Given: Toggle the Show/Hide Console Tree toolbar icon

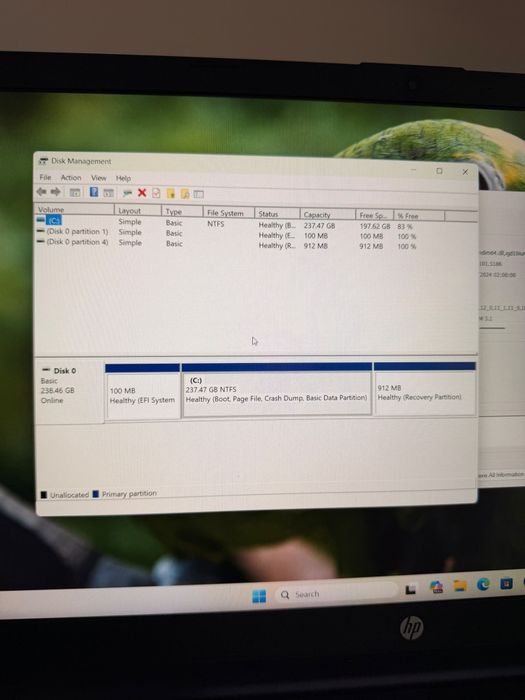Looking at the screenshot, I should (x=75, y=193).
